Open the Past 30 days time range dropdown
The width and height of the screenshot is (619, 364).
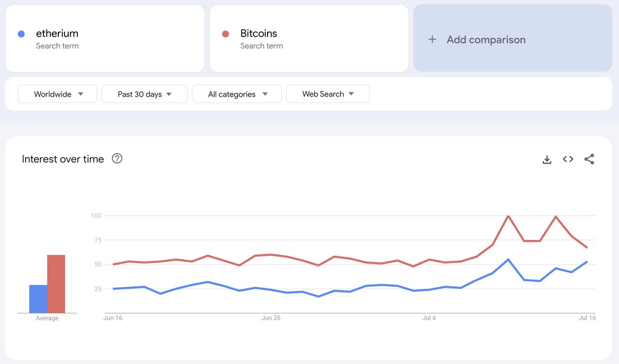coord(144,94)
